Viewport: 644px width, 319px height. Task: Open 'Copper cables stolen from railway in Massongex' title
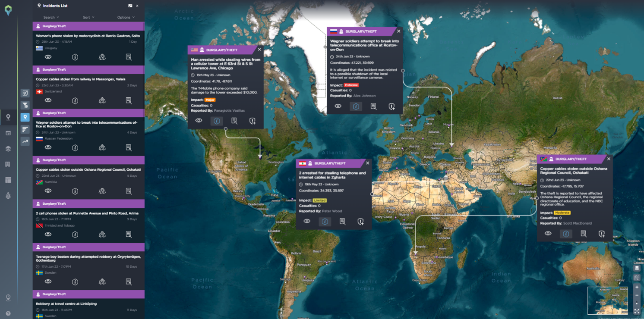click(x=81, y=79)
